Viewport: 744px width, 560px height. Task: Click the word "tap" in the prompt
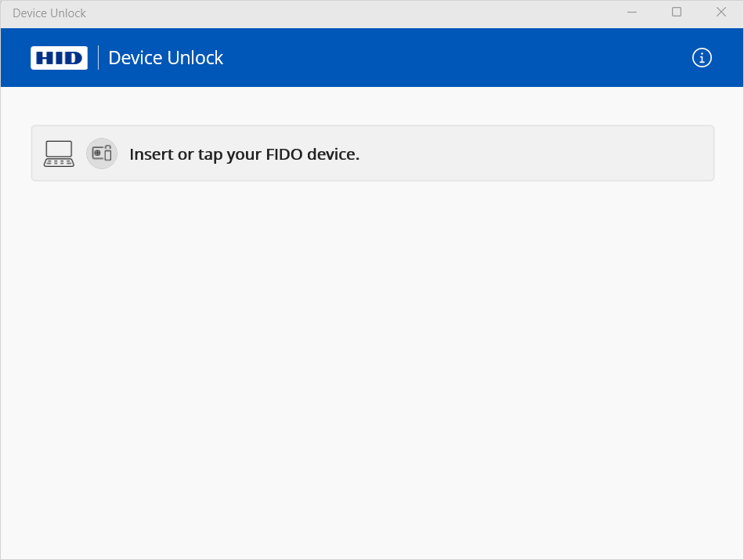210,155
